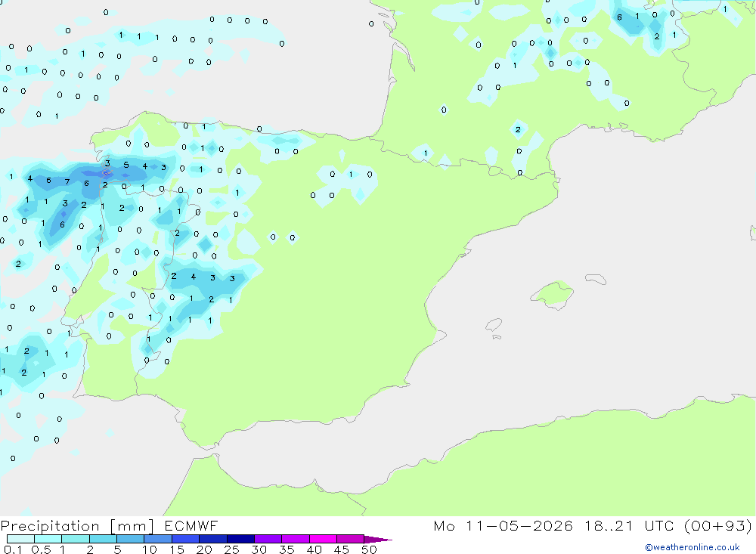This screenshot has width=756, height=554.
Task: Pick the 30–35 mm violet legend swatch
Action: coord(268,539)
